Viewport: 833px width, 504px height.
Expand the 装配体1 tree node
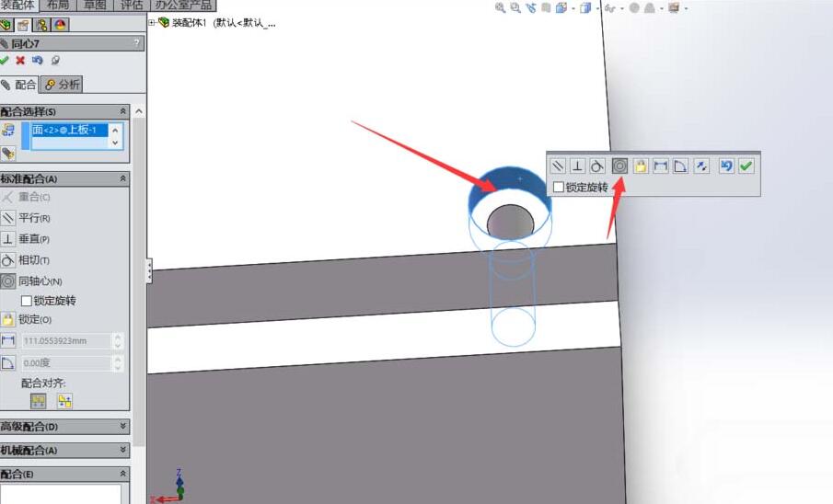151,22
